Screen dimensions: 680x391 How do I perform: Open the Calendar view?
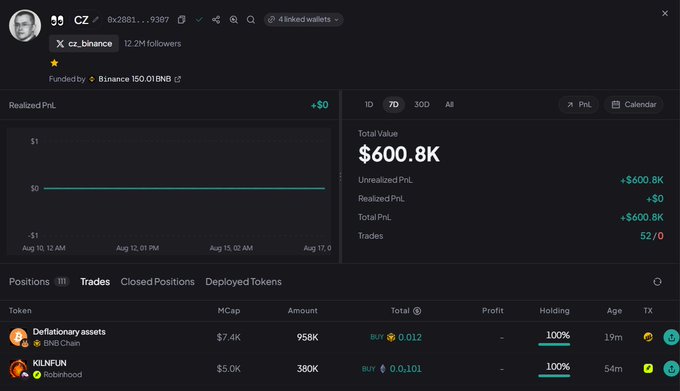(x=634, y=104)
